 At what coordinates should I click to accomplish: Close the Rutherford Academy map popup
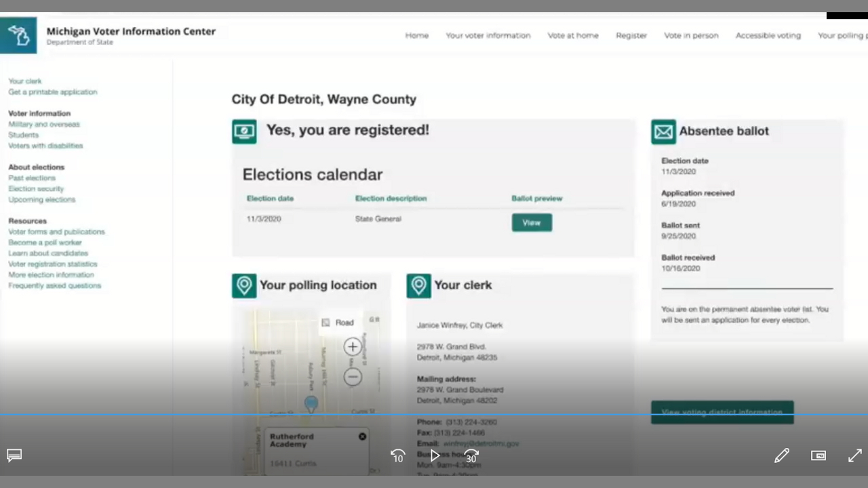[x=362, y=436]
